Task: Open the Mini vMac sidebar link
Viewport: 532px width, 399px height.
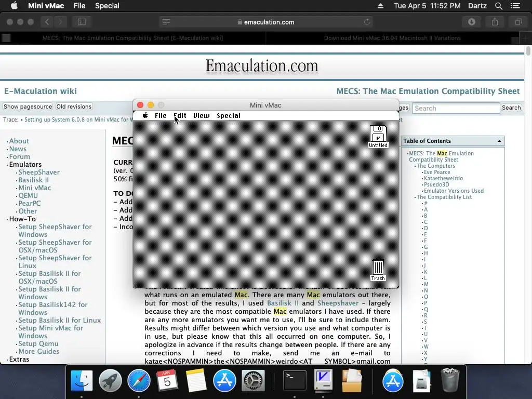Action: point(35,188)
